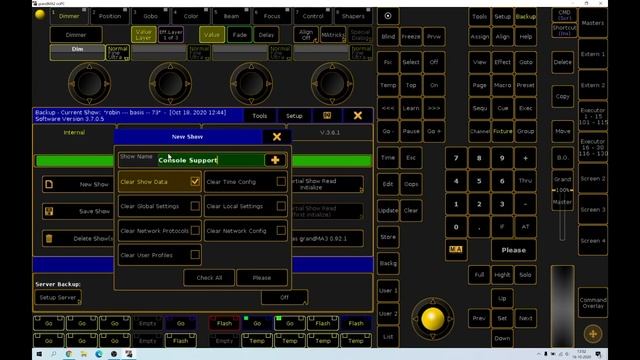Click the fourth encoder dial on the right
This screenshot has height=360, width=640.
tap(332, 84)
